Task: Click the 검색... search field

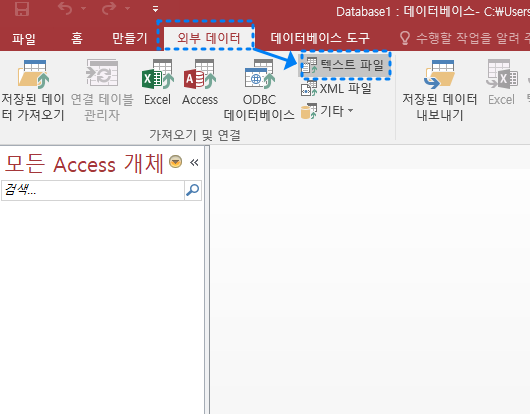Action: point(93,190)
